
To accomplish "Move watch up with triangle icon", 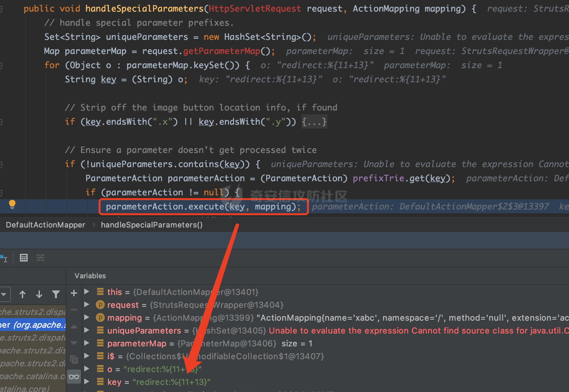I will [74, 326].
